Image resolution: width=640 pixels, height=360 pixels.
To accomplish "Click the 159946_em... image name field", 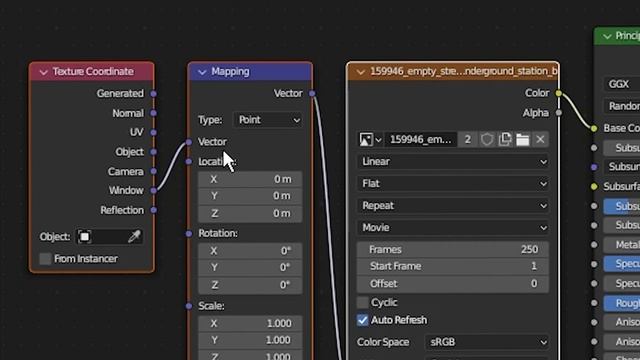I will pos(421,140).
